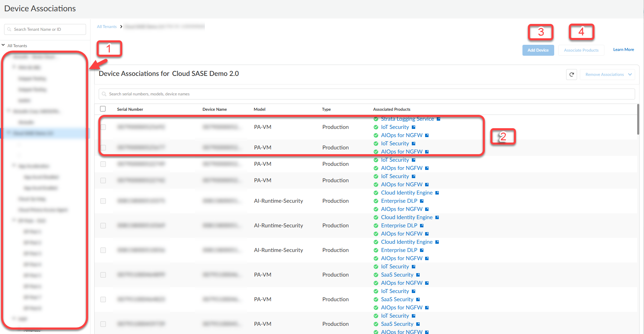Click the Serial Number column header
This screenshot has height=334, width=644.
point(130,109)
